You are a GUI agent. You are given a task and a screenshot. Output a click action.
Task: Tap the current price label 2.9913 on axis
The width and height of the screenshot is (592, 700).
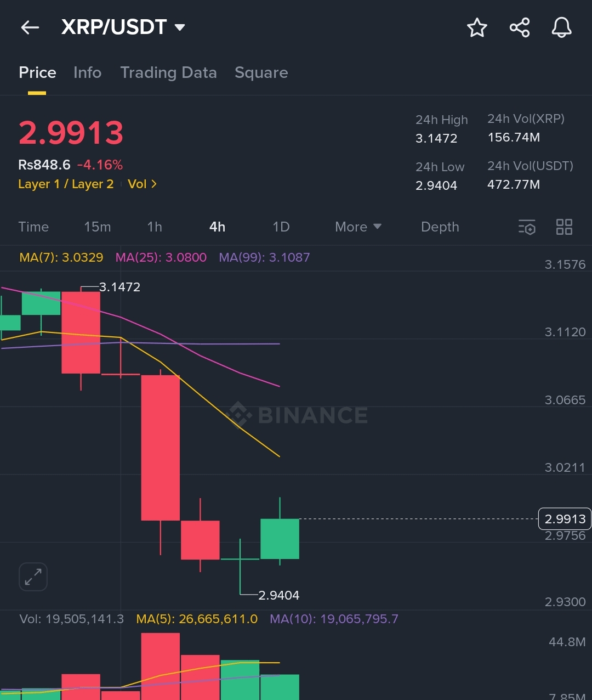click(x=565, y=519)
